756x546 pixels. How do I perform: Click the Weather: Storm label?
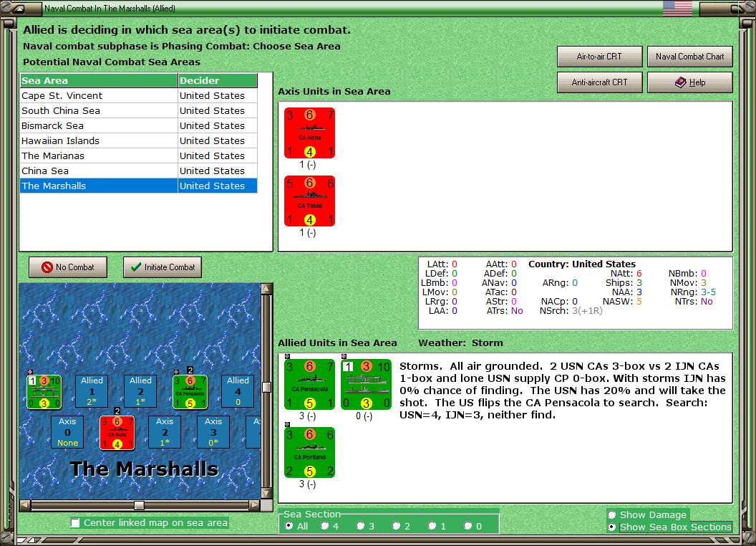(460, 343)
